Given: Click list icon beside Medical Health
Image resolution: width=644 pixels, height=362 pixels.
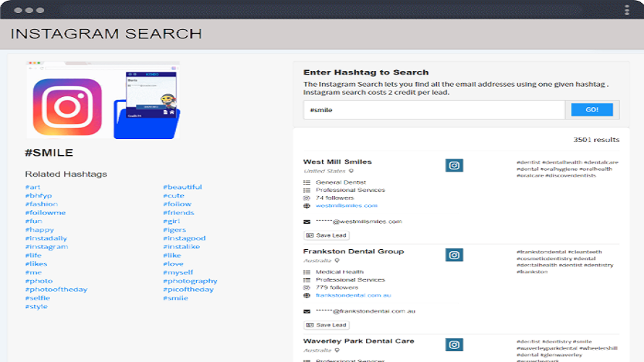Looking at the screenshot, I should (x=307, y=271).
